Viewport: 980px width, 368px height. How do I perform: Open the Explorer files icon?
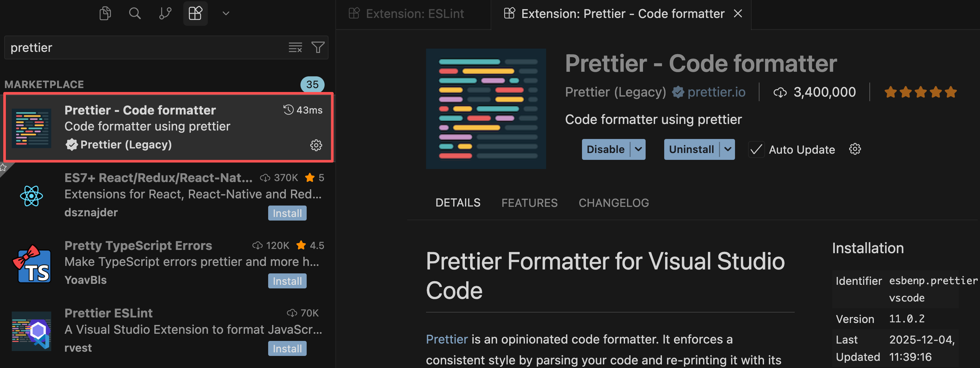click(105, 14)
